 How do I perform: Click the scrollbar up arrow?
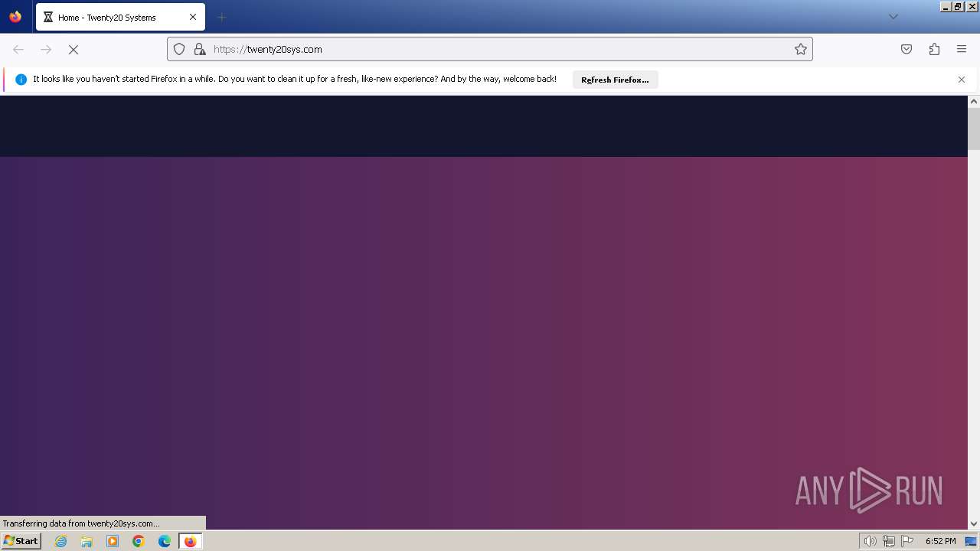click(x=974, y=101)
